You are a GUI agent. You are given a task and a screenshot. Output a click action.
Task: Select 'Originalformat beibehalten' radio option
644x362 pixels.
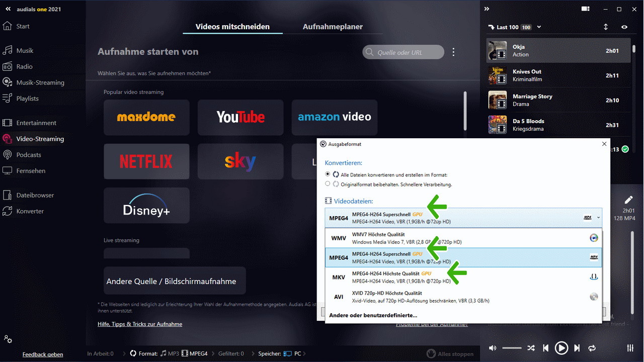point(328,184)
